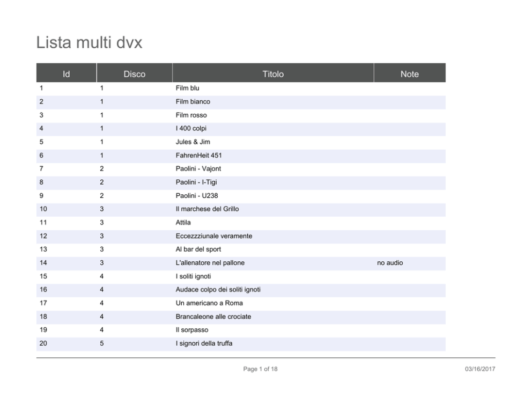
Task: Select the 'Jules & Jim' title
Action: [193, 142]
